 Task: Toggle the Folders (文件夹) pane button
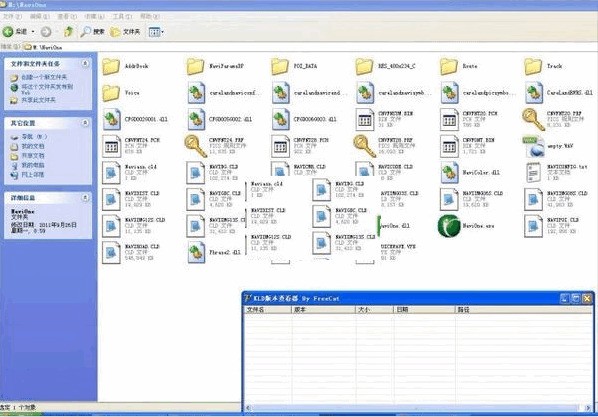click(x=125, y=32)
